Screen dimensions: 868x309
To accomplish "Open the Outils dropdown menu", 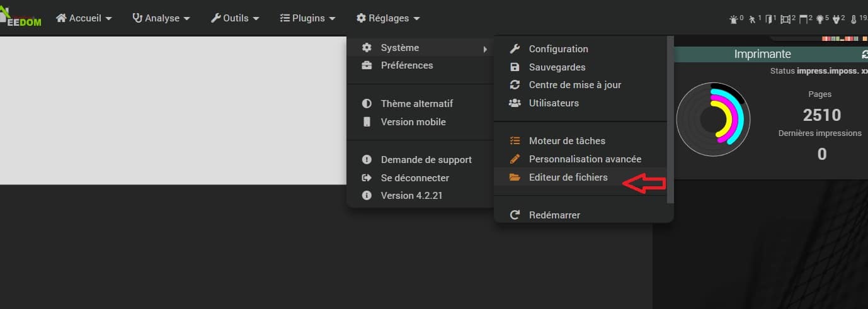I will [x=236, y=18].
